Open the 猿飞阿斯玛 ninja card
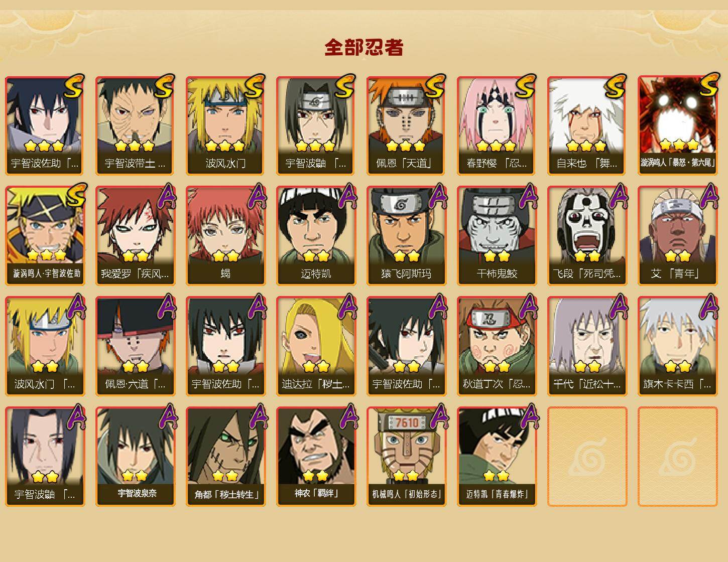 pyautogui.click(x=406, y=236)
